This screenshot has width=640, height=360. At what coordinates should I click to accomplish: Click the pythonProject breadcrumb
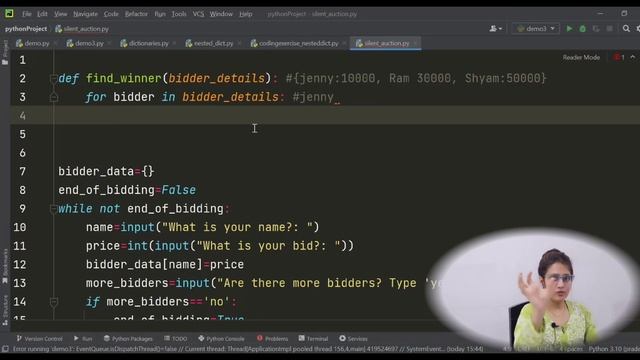tap(26, 29)
